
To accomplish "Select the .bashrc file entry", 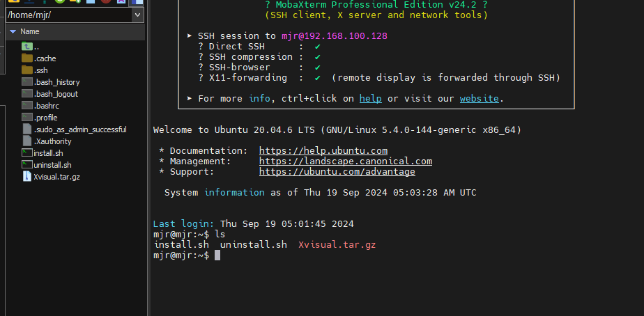I will tap(46, 106).
